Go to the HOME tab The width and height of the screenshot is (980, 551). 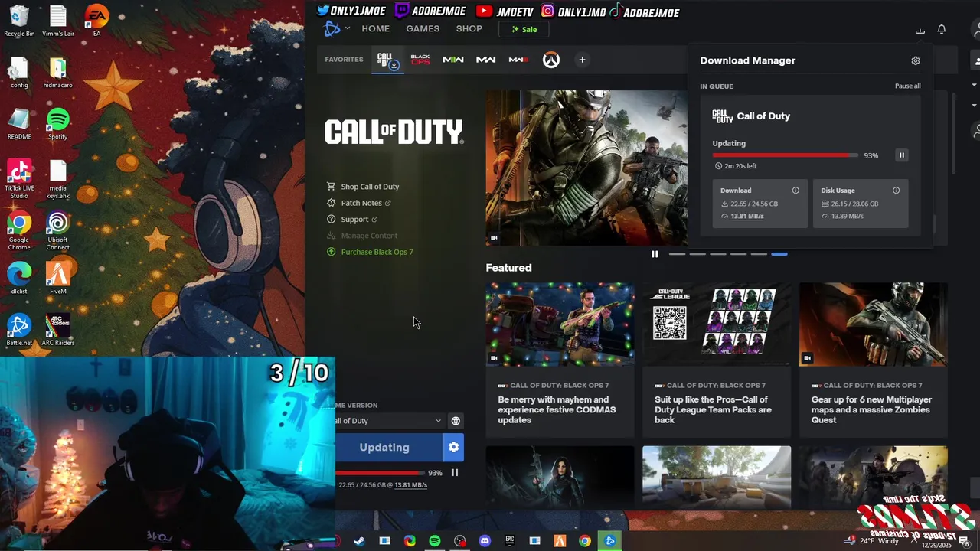coord(376,29)
